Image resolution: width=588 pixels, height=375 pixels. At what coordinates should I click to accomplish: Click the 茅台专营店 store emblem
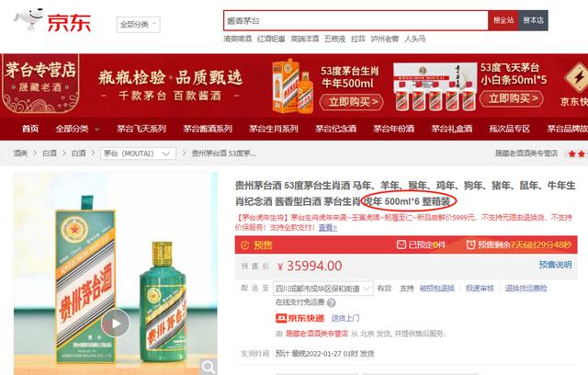point(40,84)
